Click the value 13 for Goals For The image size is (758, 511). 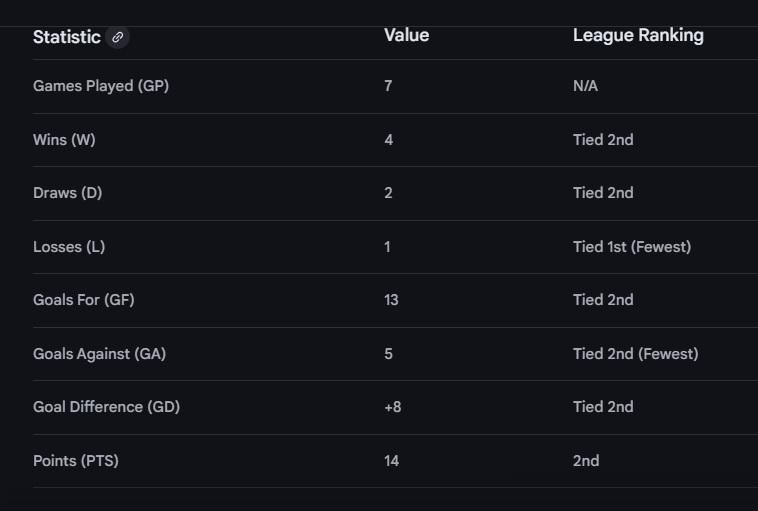[392, 300]
